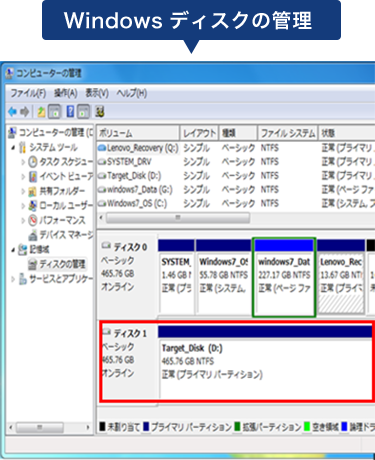Click the dark blue プライマリ パーティション legend swatch
This screenshot has height=460, width=375.
[146, 426]
